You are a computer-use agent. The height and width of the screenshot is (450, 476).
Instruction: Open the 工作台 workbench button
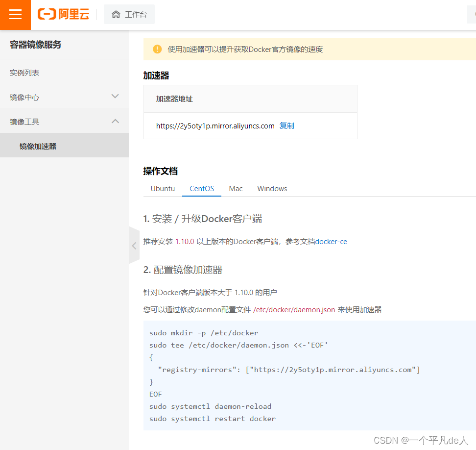tap(129, 14)
